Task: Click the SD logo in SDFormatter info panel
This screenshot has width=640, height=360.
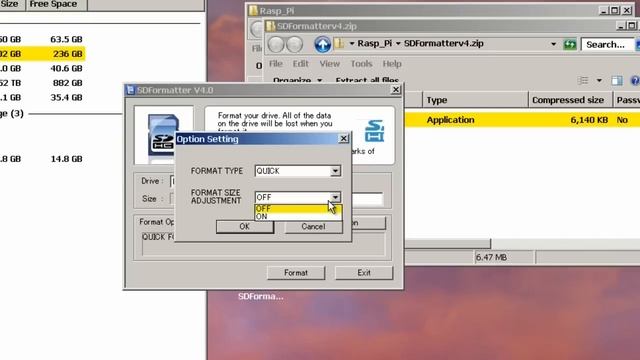Action: click(x=374, y=131)
